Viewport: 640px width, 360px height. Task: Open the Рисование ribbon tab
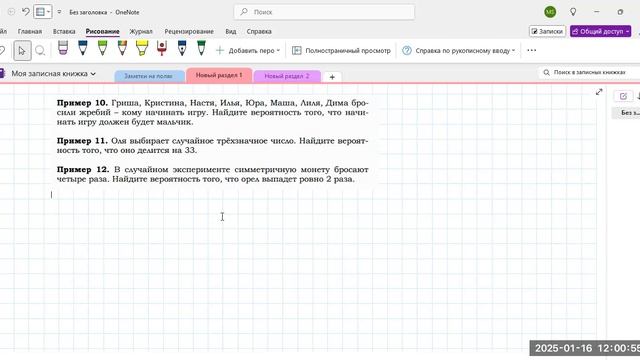click(x=102, y=31)
